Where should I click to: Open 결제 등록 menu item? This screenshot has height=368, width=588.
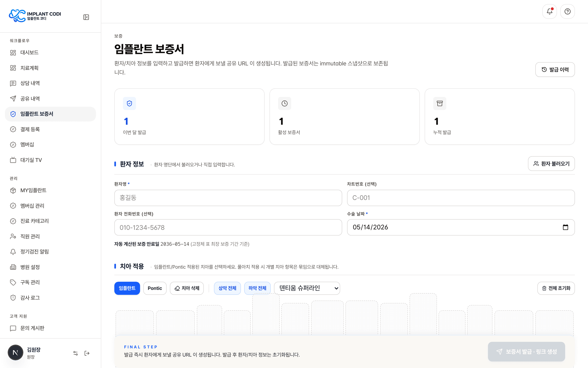[50, 129]
